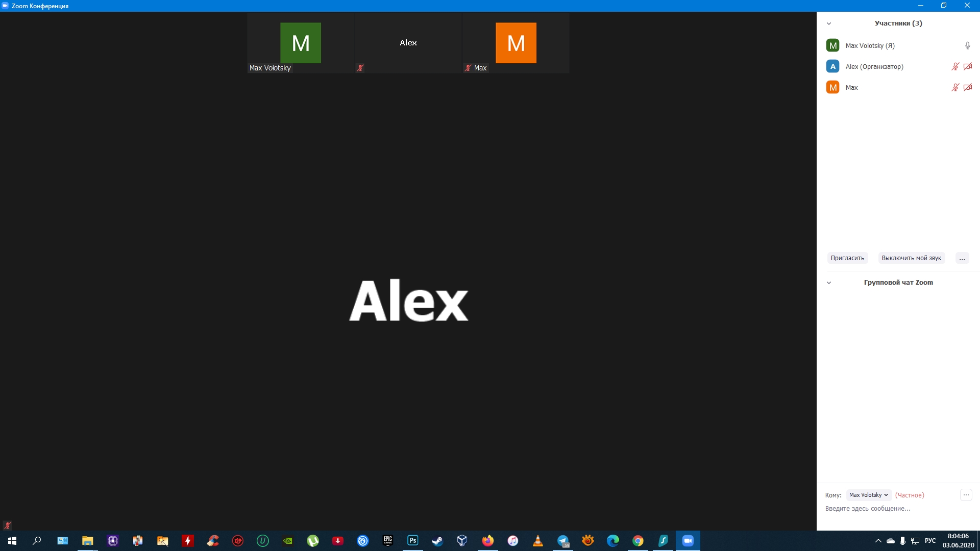This screenshot has width=980, height=551.
Task: Select Alex (Организатор) participant row
Action: pos(898,66)
